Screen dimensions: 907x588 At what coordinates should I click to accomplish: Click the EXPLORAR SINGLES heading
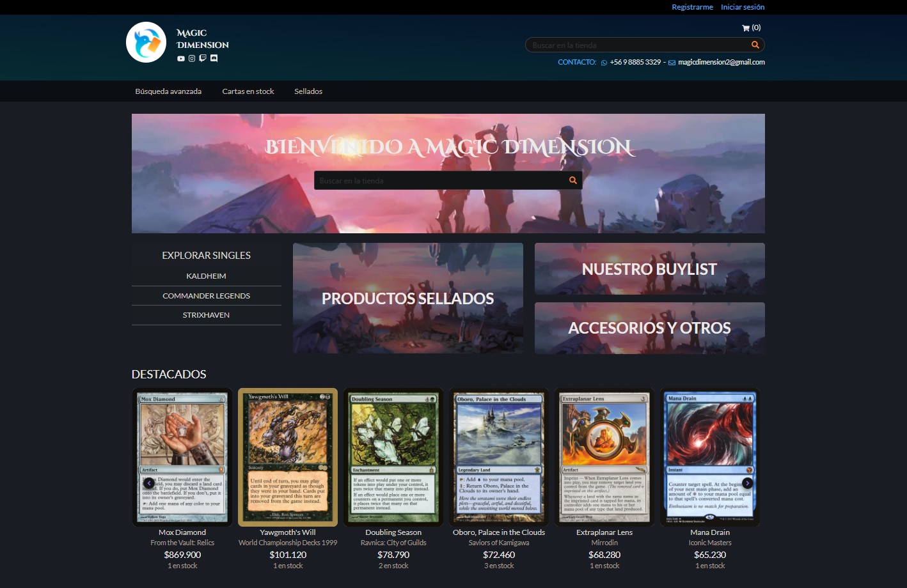coord(206,255)
